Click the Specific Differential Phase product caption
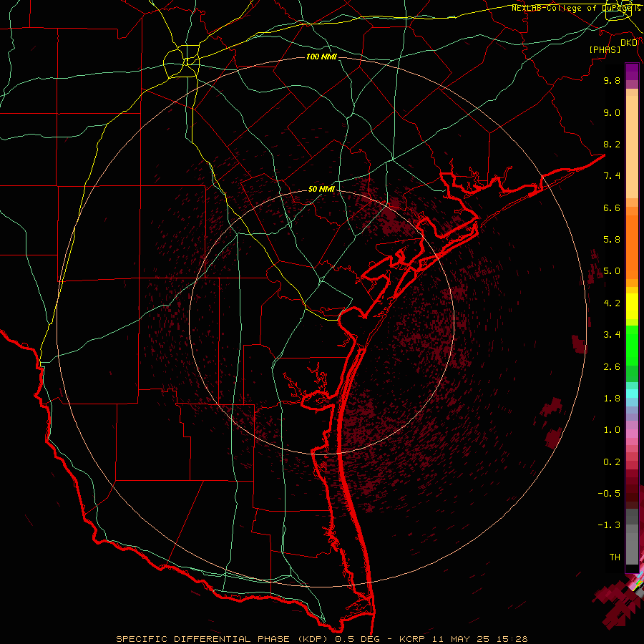644x644 pixels. pyautogui.click(x=322, y=639)
